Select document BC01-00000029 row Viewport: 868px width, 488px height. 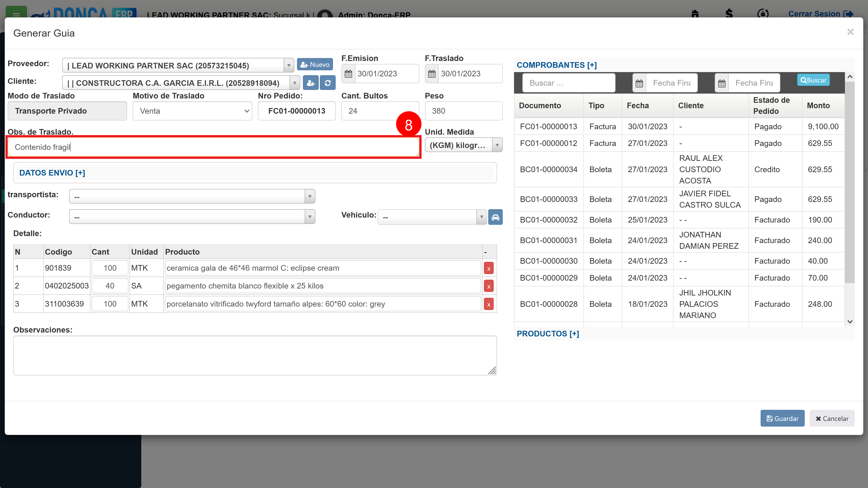pos(679,278)
